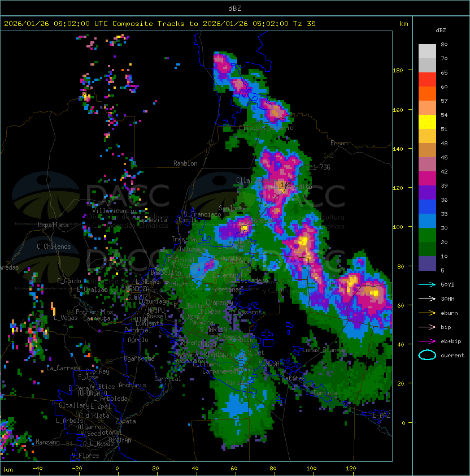The width and height of the screenshot is (470, 476).
Task: Click the 'C_Guido' place label
Action: (x=69, y=281)
